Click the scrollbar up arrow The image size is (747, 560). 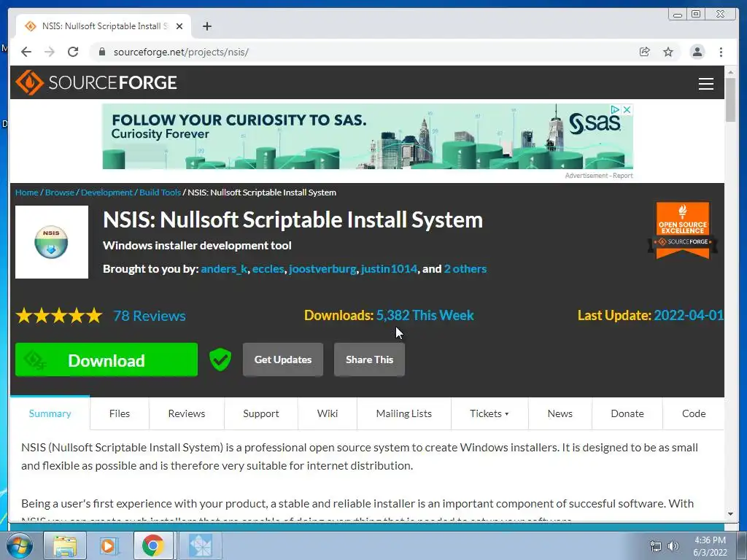pos(730,72)
